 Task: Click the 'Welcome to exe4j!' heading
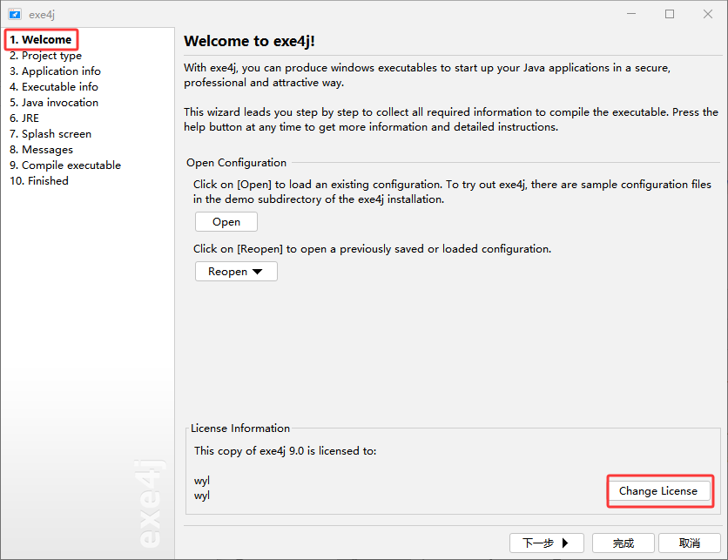(x=249, y=41)
